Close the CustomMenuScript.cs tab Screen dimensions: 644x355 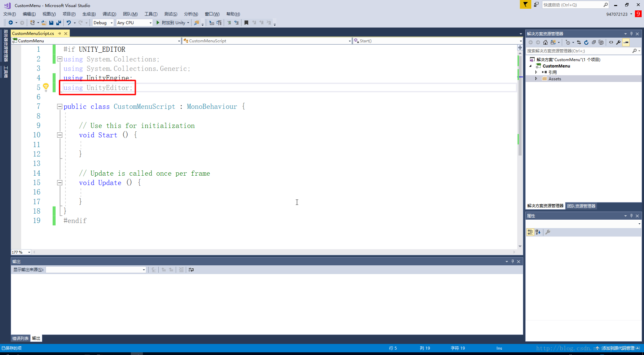[66, 33]
